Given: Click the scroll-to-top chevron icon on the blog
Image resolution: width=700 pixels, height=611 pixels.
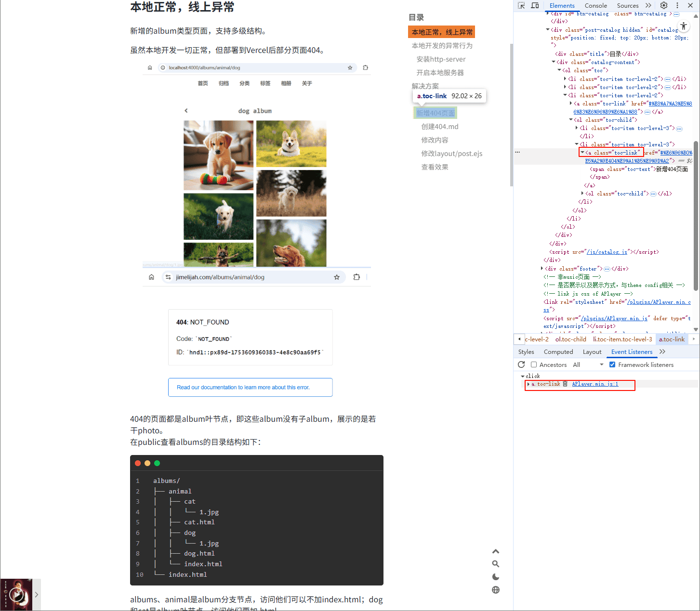Looking at the screenshot, I should point(496,551).
